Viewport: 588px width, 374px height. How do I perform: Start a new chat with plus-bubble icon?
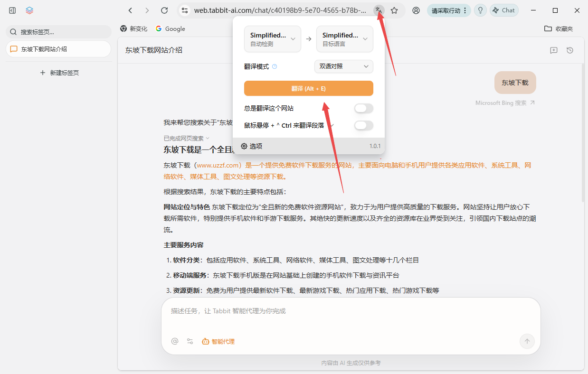(x=553, y=50)
